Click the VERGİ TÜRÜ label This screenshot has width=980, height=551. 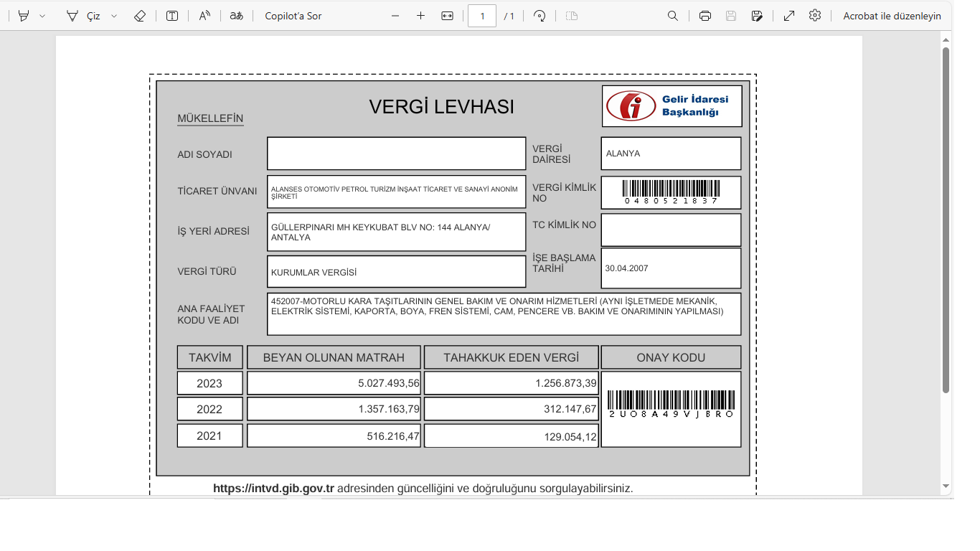[207, 271]
